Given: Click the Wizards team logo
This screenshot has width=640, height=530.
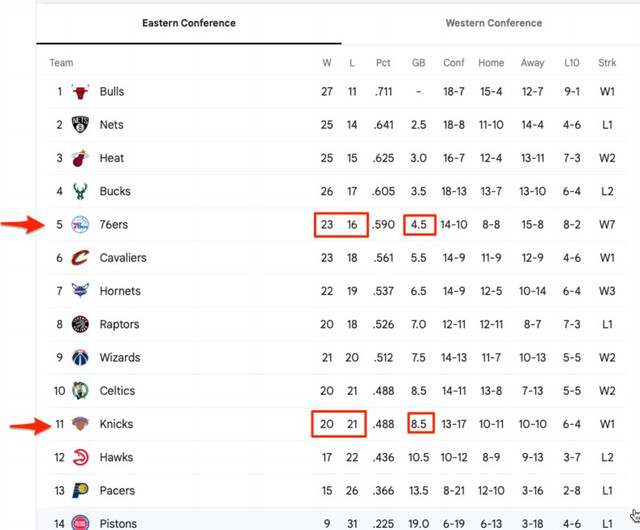Looking at the screenshot, I should (x=80, y=357).
